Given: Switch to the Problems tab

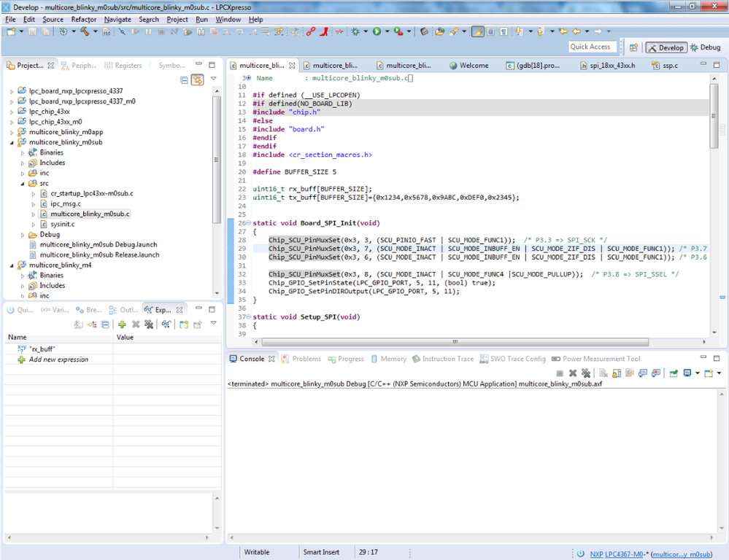Looking at the screenshot, I should pos(301,359).
